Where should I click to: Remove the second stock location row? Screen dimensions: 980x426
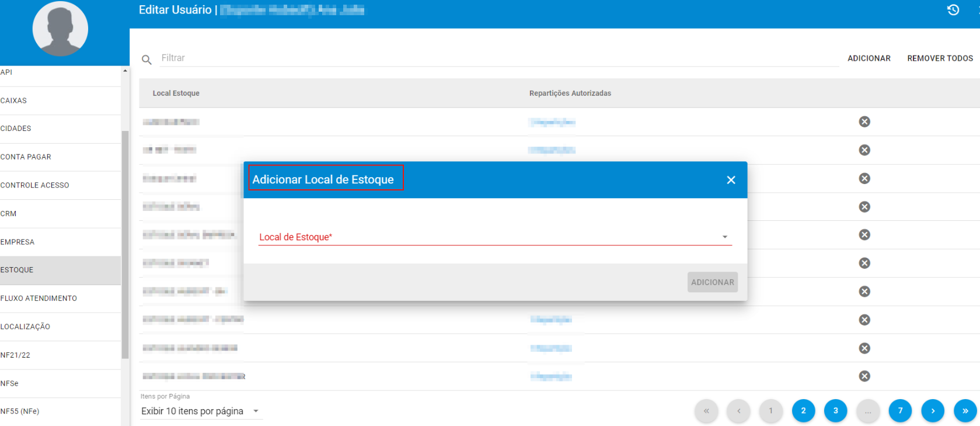864,150
